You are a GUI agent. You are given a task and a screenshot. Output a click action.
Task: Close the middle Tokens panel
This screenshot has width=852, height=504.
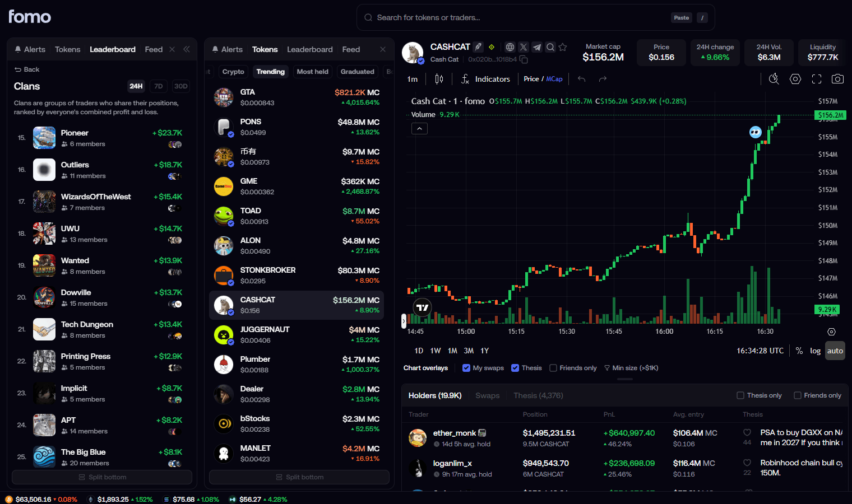coord(383,49)
